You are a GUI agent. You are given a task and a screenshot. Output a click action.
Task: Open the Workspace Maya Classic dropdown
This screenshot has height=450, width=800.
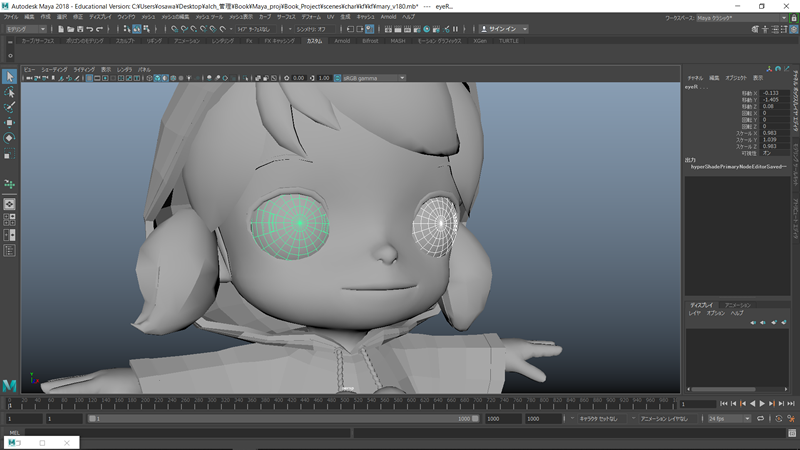point(742,18)
